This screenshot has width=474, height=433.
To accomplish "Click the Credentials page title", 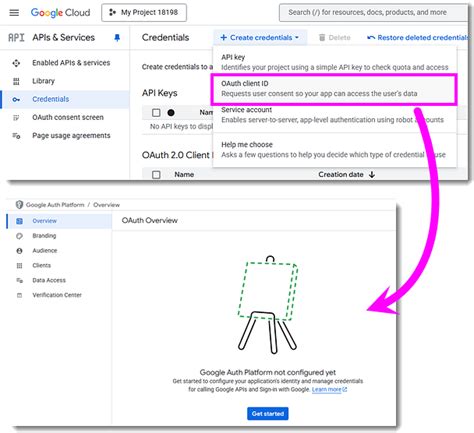I will pos(165,37).
